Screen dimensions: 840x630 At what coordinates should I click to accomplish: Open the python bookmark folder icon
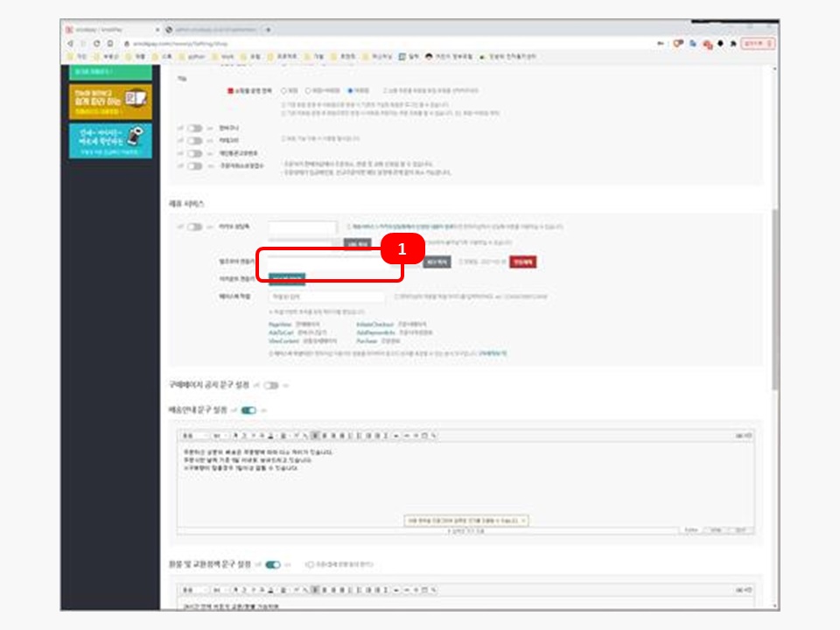tap(181, 56)
